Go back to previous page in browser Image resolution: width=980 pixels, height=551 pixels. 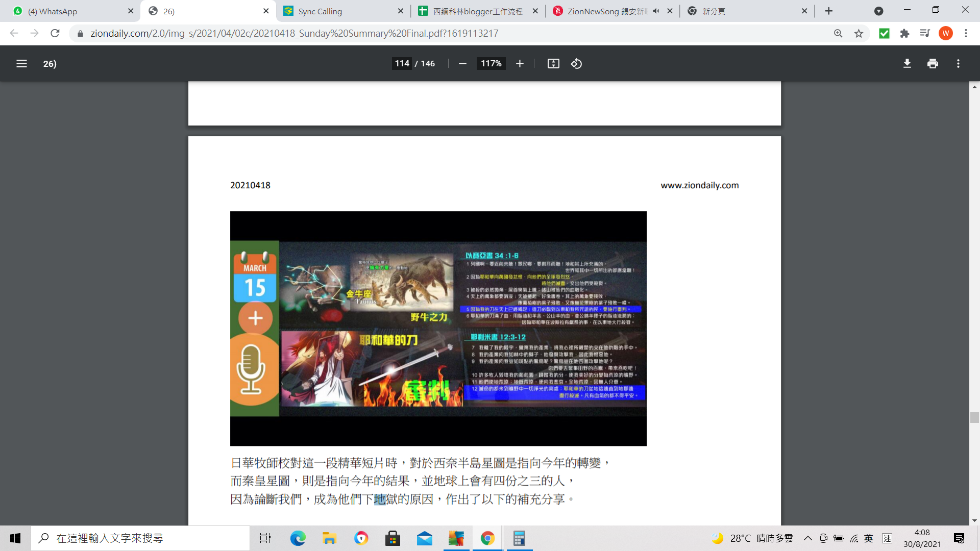coord(14,33)
